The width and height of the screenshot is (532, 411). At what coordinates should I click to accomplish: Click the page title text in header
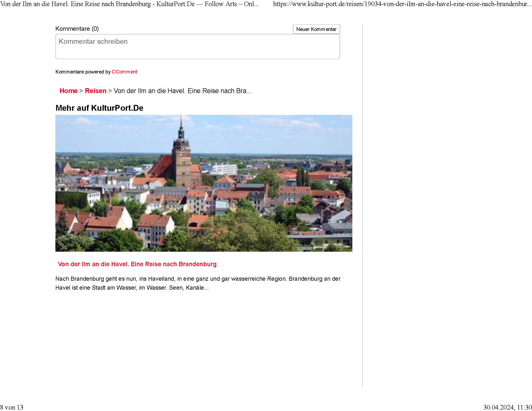pos(130,4)
